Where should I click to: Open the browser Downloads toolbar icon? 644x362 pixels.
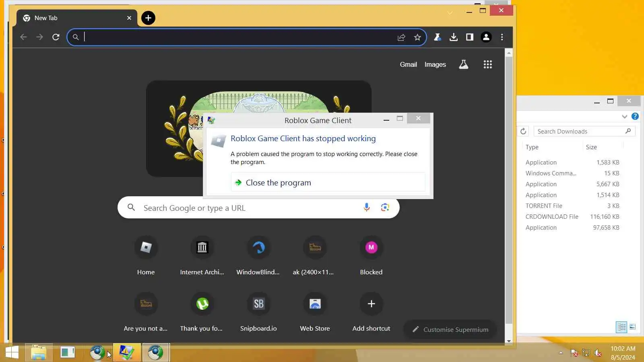pyautogui.click(x=454, y=37)
